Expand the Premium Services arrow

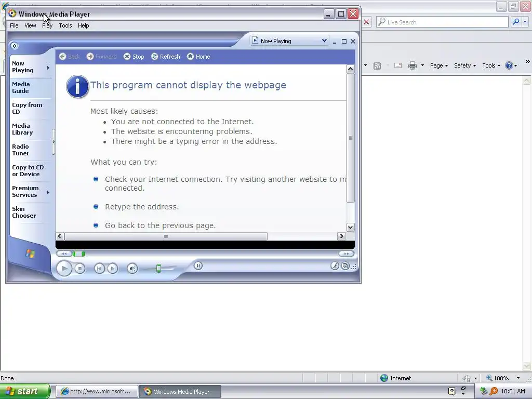tap(48, 192)
